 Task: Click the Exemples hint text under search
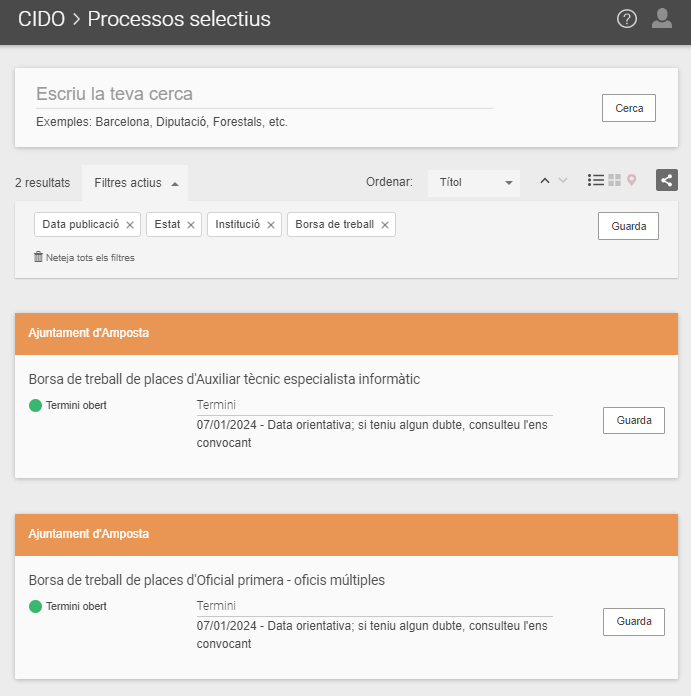click(x=162, y=122)
